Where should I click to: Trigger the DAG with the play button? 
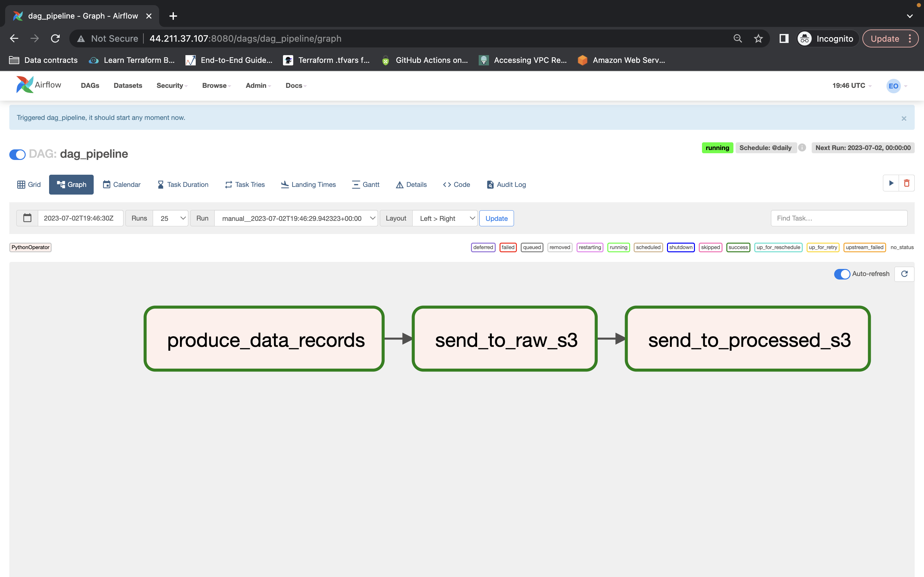[892, 183]
